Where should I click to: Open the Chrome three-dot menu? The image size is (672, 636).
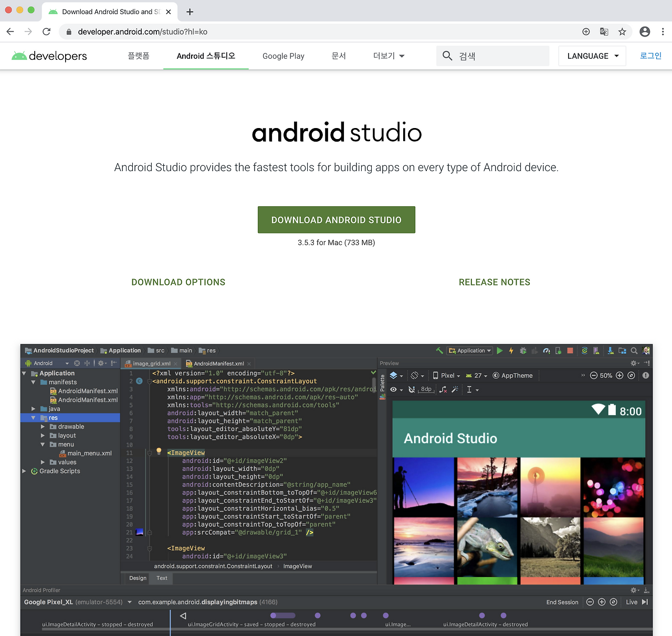pos(663,31)
